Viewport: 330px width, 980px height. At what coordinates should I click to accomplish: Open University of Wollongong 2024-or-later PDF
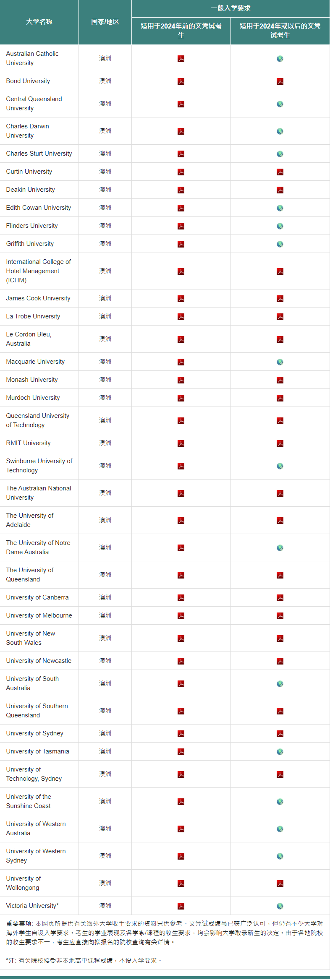point(280,884)
